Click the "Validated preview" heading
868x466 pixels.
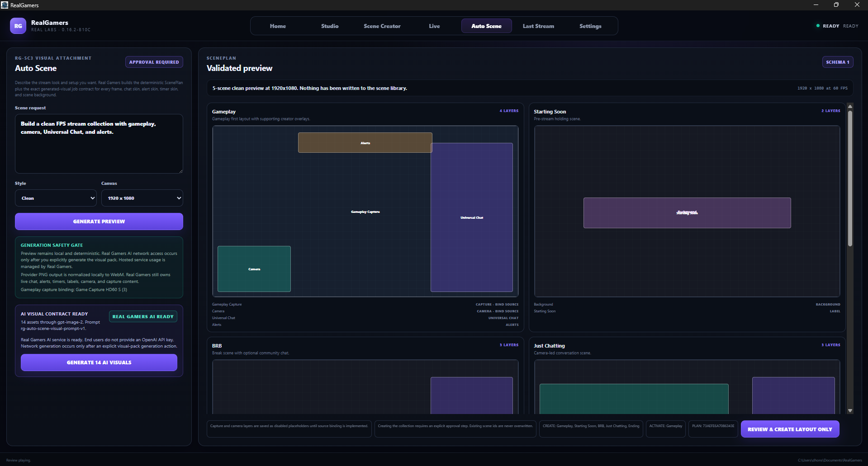240,68
